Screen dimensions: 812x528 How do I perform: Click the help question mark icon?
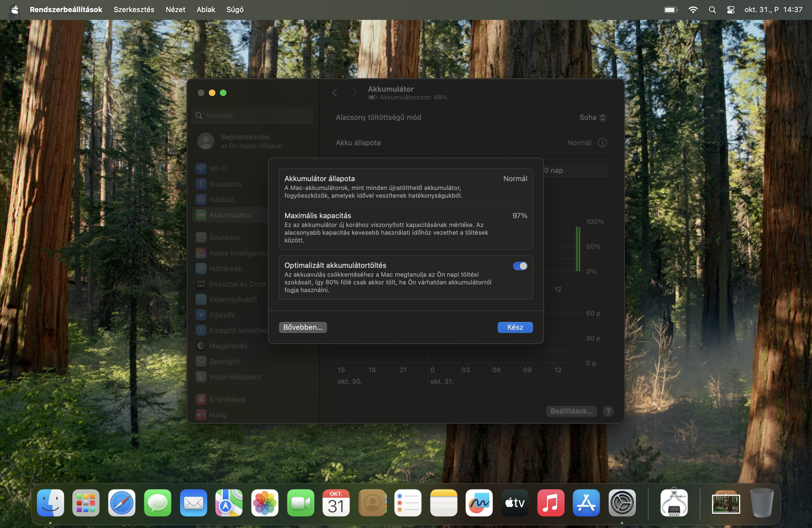pos(608,411)
